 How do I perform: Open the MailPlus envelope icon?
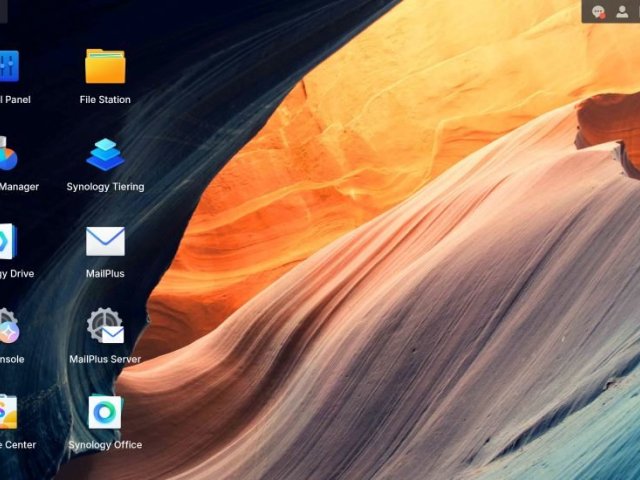(105, 241)
